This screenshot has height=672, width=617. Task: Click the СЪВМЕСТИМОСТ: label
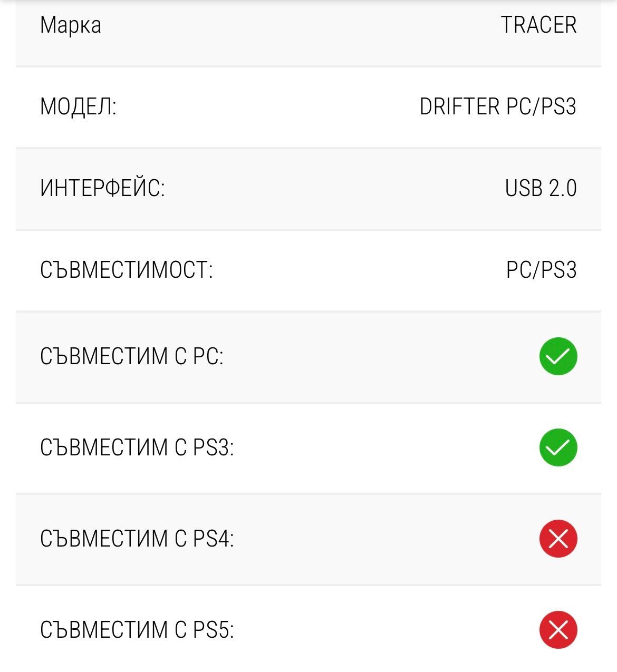click(127, 270)
